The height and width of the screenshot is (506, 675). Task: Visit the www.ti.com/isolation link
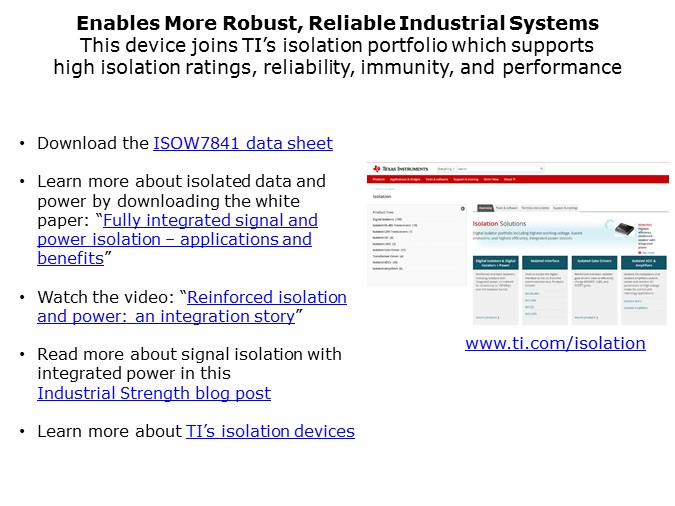555,343
